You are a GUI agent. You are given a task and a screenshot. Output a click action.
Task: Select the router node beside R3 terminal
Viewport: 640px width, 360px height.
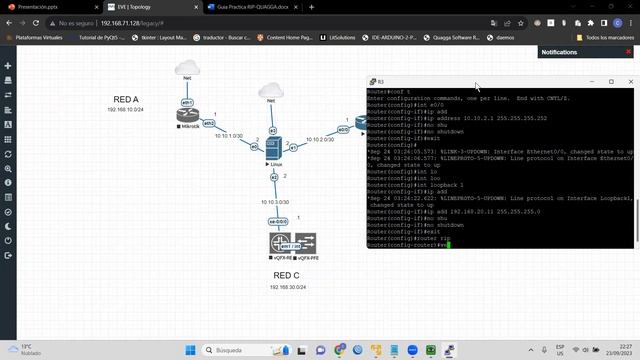click(x=361, y=122)
